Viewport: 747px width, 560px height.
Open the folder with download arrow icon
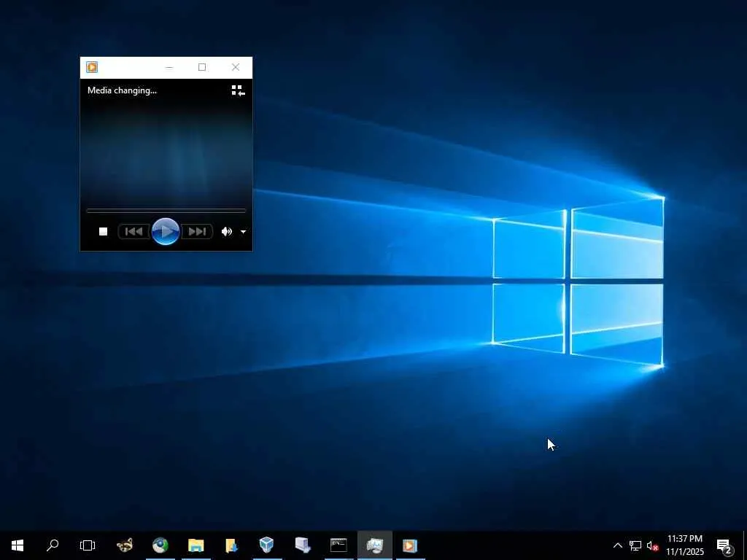point(231,545)
